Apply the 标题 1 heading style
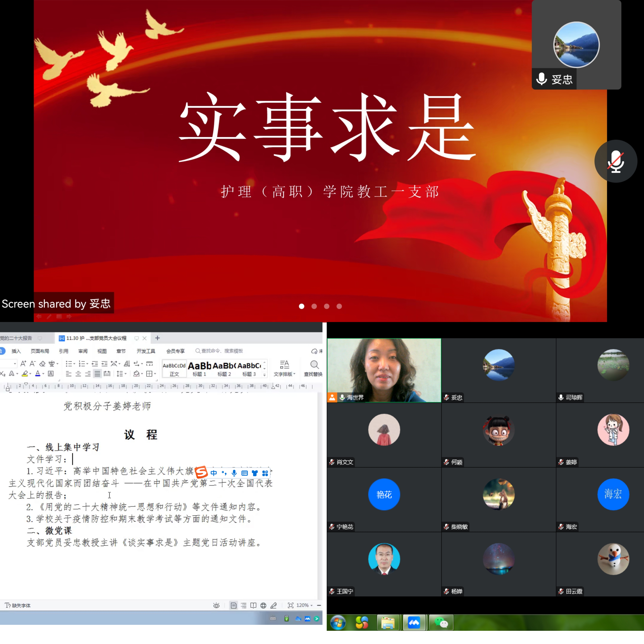 pyautogui.click(x=199, y=369)
